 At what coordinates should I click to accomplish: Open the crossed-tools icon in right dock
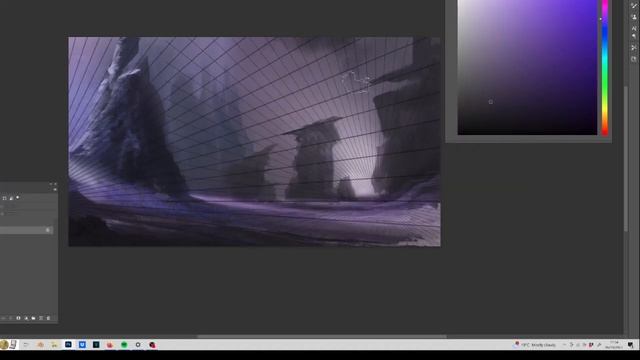(634, 48)
